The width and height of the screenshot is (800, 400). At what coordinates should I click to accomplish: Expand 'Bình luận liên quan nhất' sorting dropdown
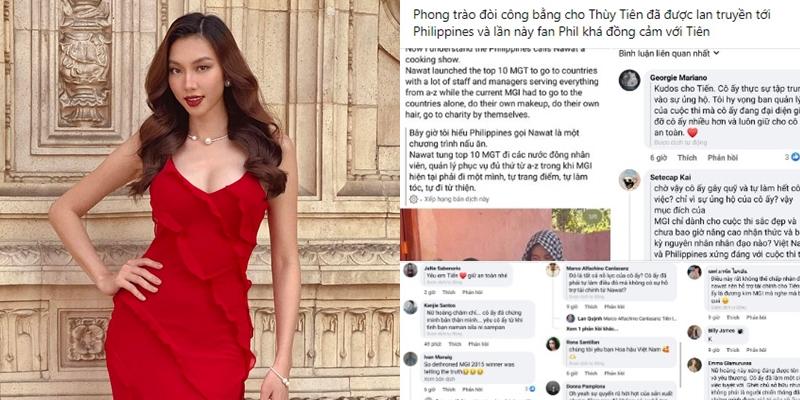[x=668, y=53]
